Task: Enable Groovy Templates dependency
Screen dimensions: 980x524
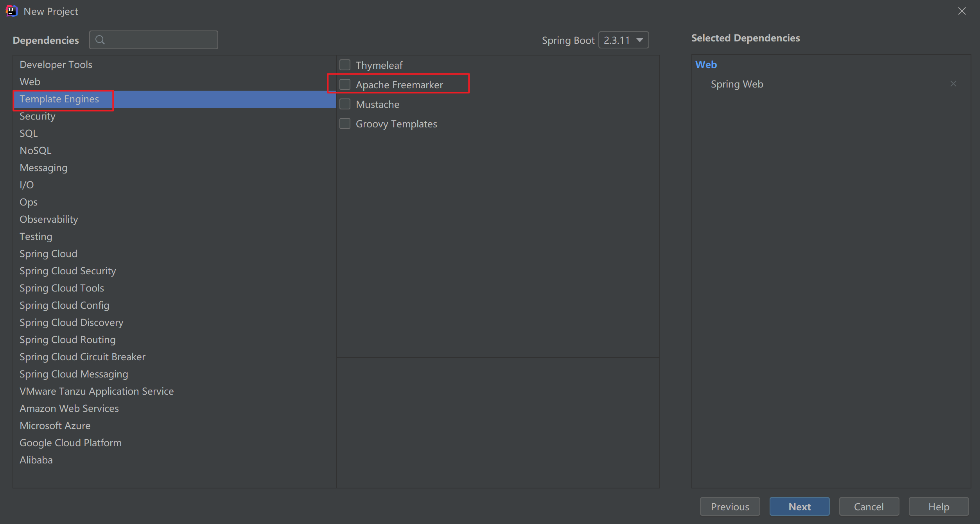Action: (x=345, y=123)
